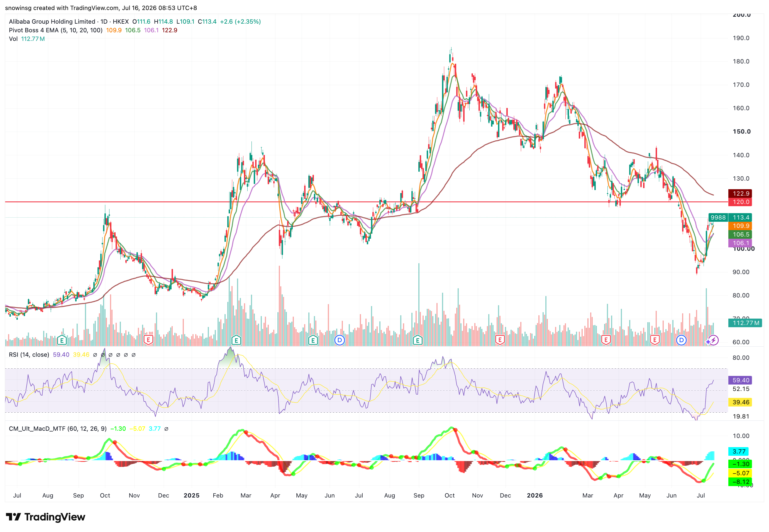The height and width of the screenshot is (532, 769).
Task: Open the red earnings marker near November 2024
Action: point(148,340)
